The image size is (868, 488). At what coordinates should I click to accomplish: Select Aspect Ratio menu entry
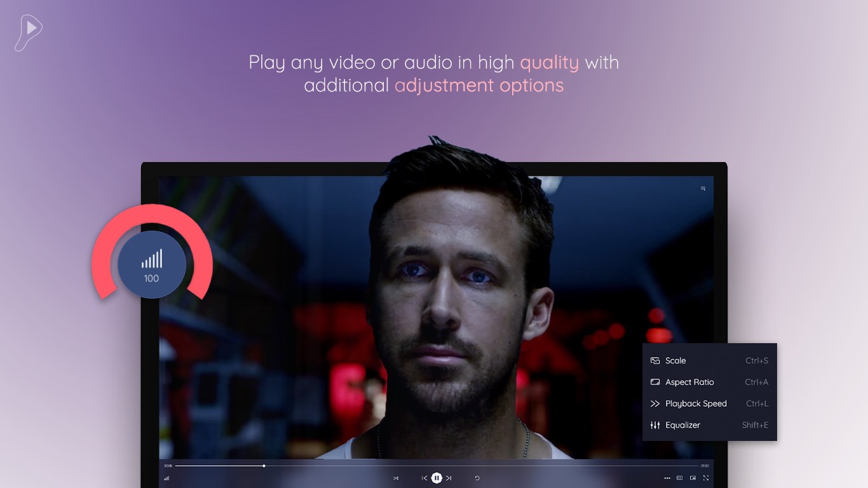click(x=710, y=382)
